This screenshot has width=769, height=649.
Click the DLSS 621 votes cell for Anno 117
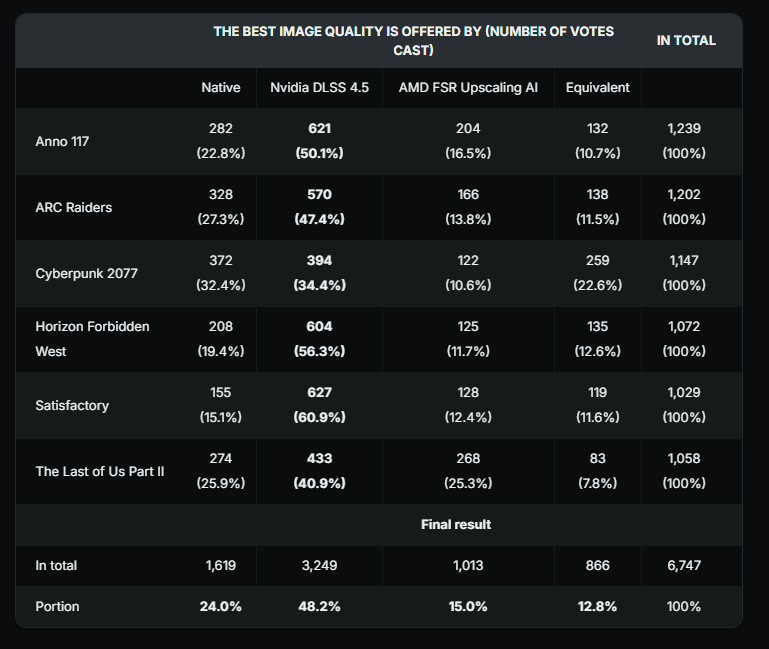pyautogui.click(x=319, y=141)
